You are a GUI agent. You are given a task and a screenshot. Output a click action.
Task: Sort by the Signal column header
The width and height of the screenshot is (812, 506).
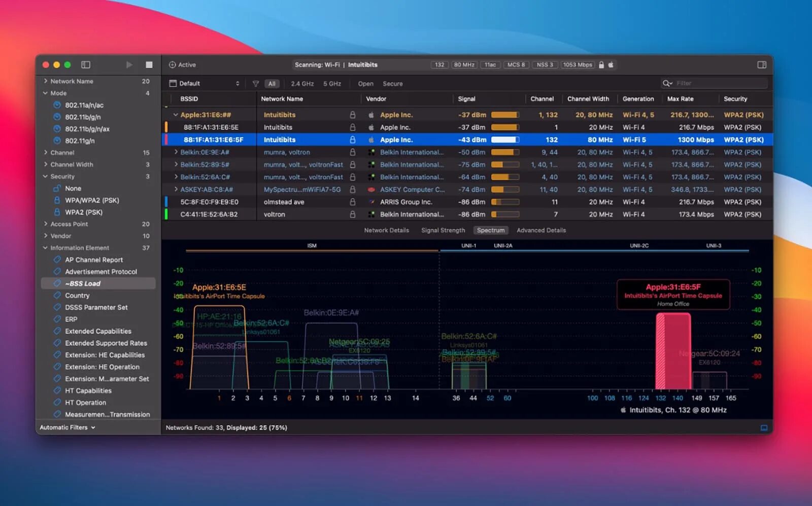466,99
